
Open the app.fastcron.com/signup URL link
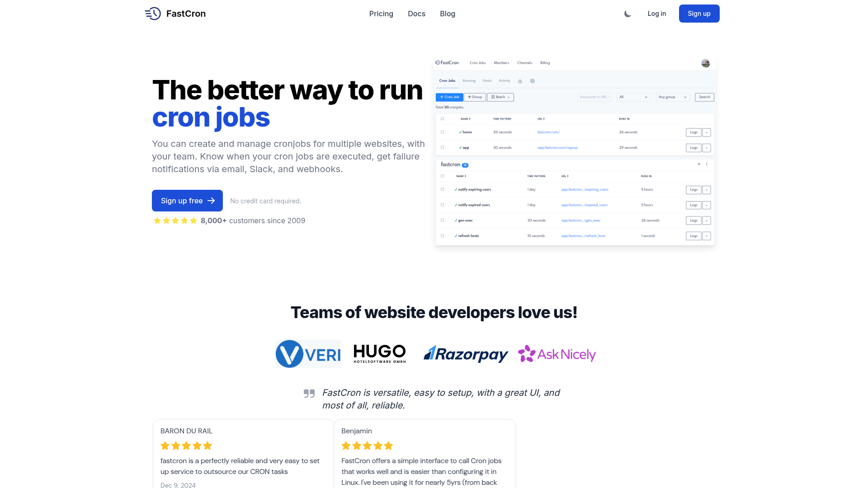coord(557,148)
